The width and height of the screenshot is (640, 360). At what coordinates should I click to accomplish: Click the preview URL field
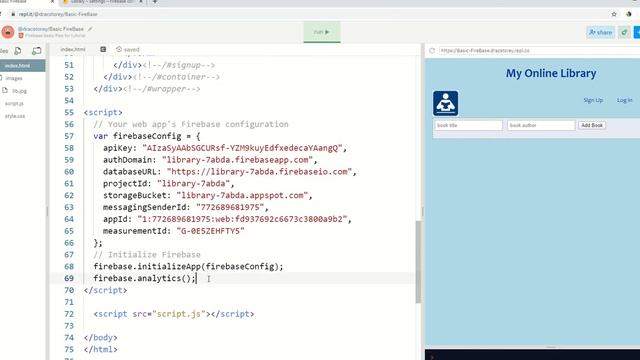point(540,51)
